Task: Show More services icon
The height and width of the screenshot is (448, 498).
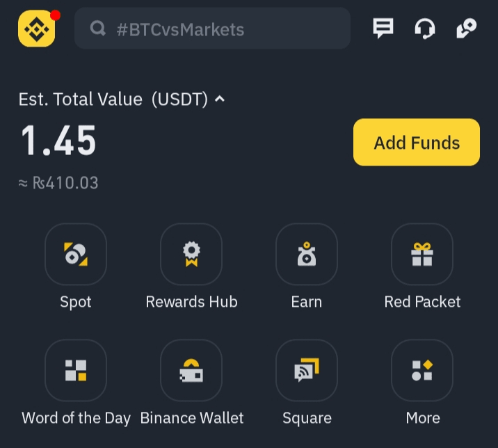Action: tap(422, 370)
